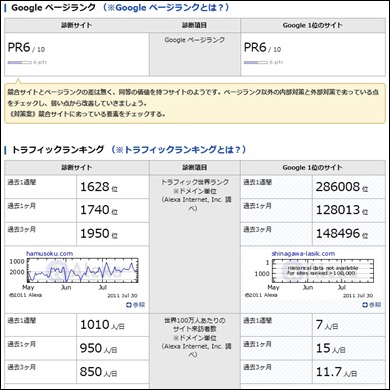This screenshot has height=390, width=390.
Task: Click 'Google 1位のサイト' header in ページランク table
Action: pos(313,25)
